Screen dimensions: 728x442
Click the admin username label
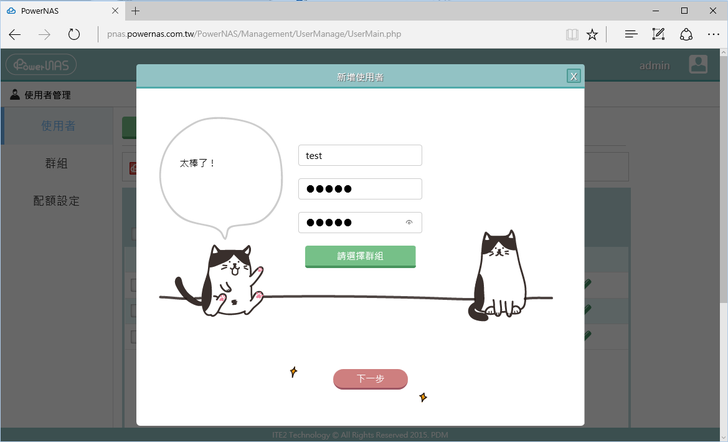click(x=655, y=65)
